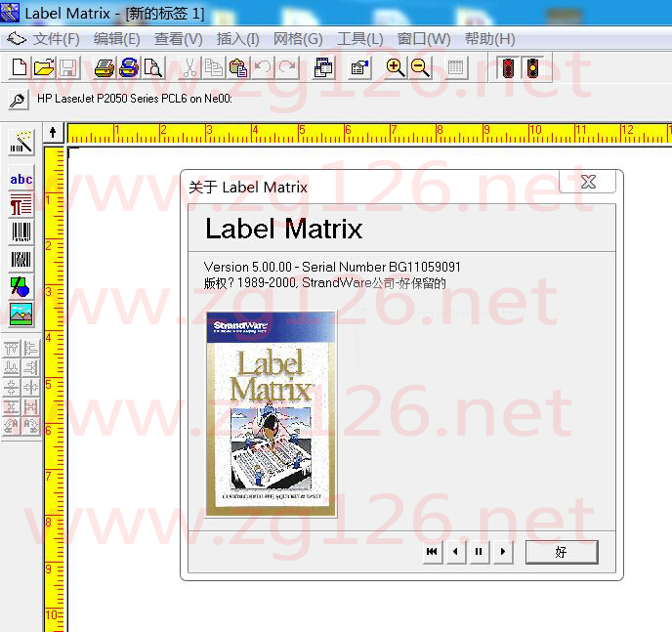Open the 编辑(E) menu

[x=116, y=39]
